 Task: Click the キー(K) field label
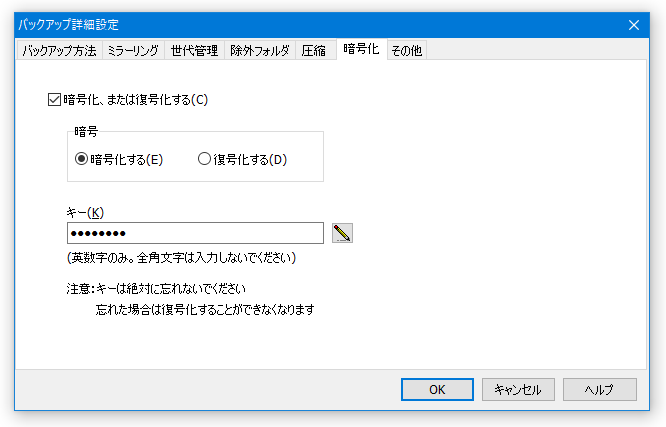pos(85,212)
